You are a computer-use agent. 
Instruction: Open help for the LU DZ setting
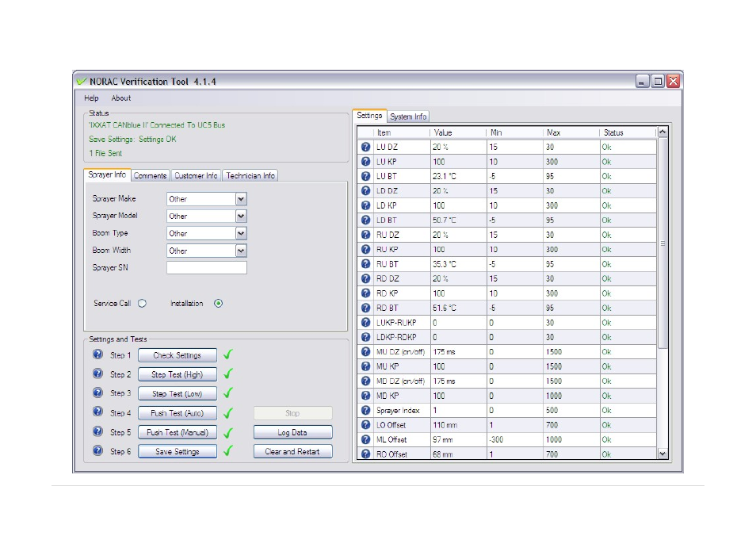pyautogui.click(x=366, y=147)
